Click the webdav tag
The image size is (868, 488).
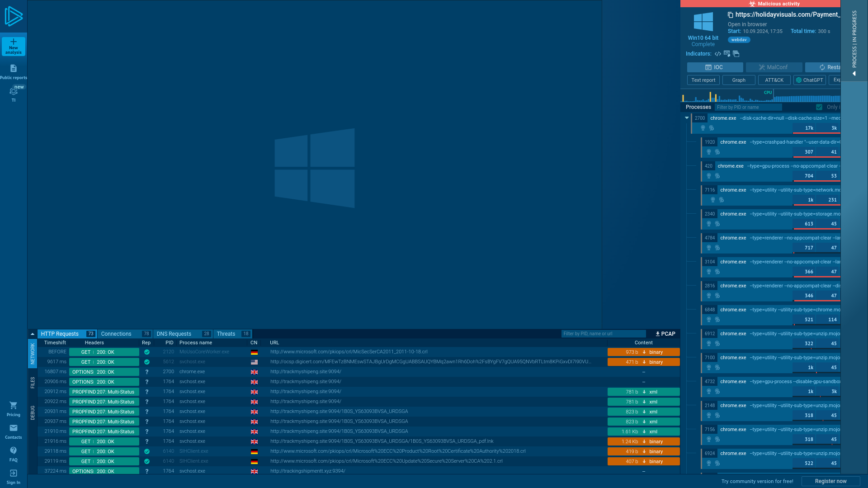point(739,40)
